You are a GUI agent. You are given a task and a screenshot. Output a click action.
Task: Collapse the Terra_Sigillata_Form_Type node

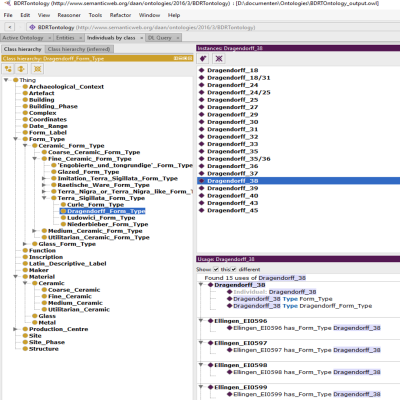(44, 198)
